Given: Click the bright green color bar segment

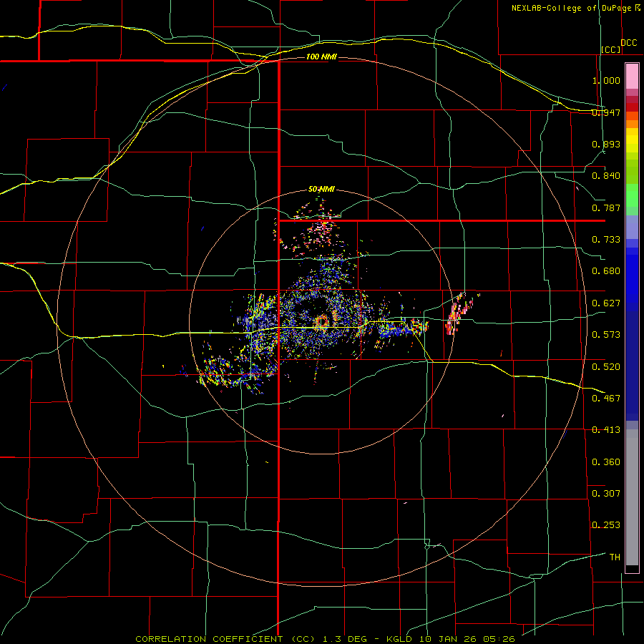Looking at the screenshot, I should coord(632,195).
